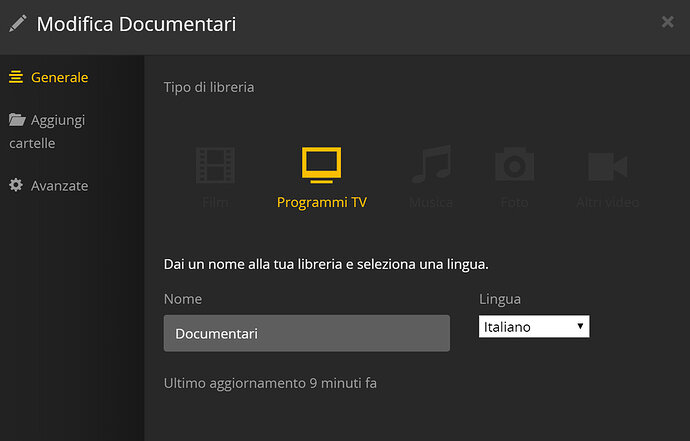
Task: Select the Foto camera library icon
Action: (514, 164)
